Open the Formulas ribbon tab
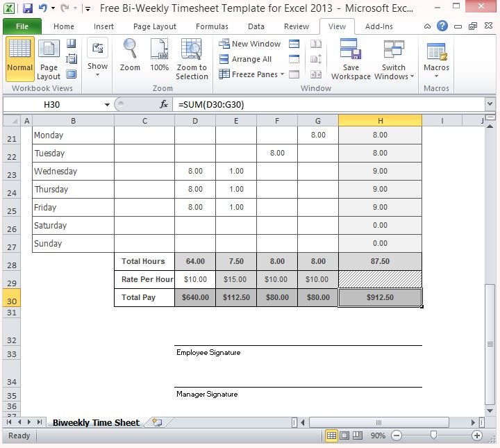 [x=212, y=26]
